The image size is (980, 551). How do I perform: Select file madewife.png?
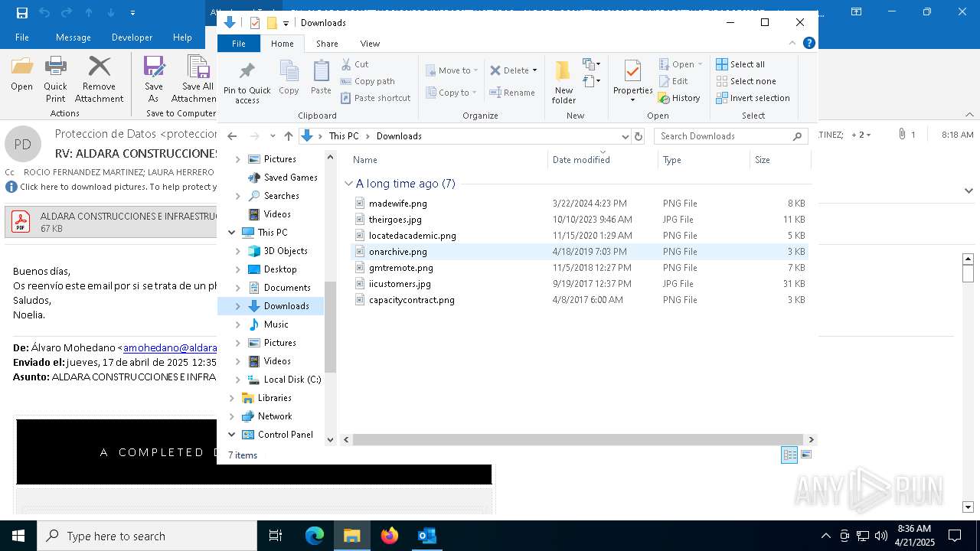click(398, 204)
